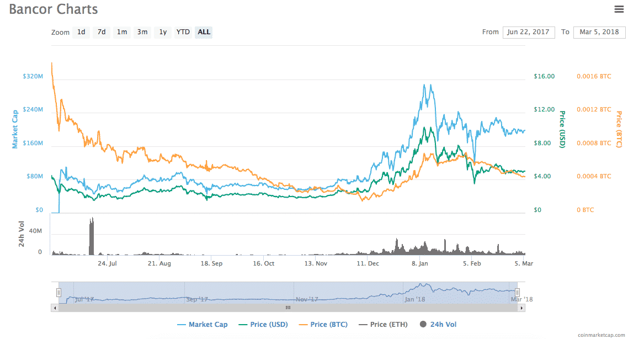Open the chart hamburger menu icon
The width and height of the screenshot is (644, 339).
click(x=619, y=9)
